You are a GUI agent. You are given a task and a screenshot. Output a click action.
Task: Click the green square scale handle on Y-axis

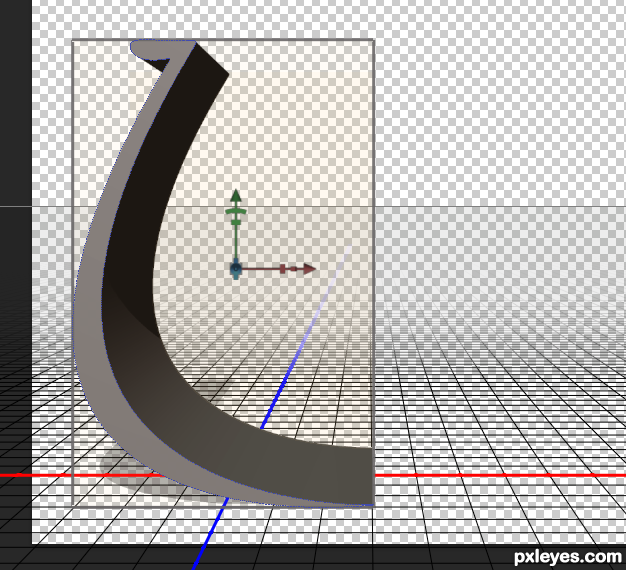click(236, 222)
